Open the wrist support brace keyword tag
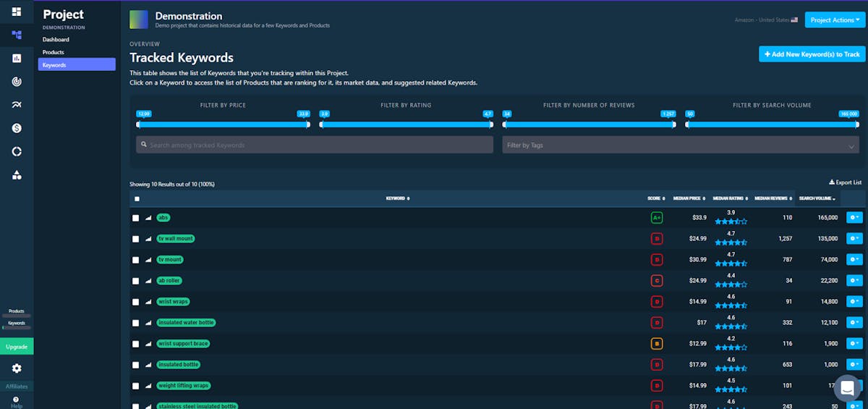The image size is (868, 409). pyautogui.click(x=183, y=344)
